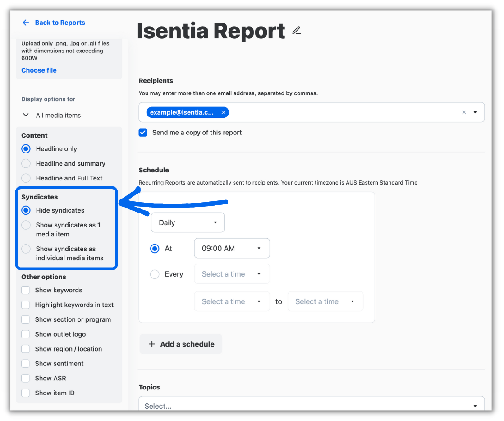
Task: Open the Daily frequency dropdown
Action: (188, 222)
